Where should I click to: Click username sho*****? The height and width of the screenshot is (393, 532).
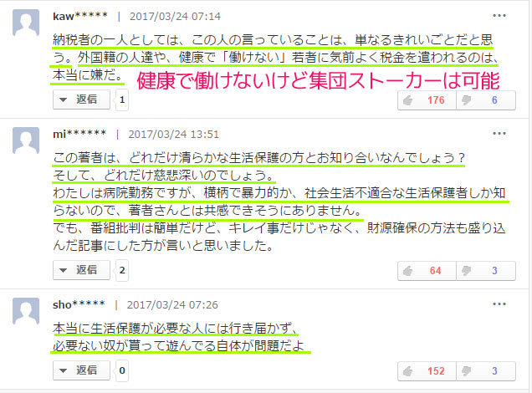tap(79, 305)
